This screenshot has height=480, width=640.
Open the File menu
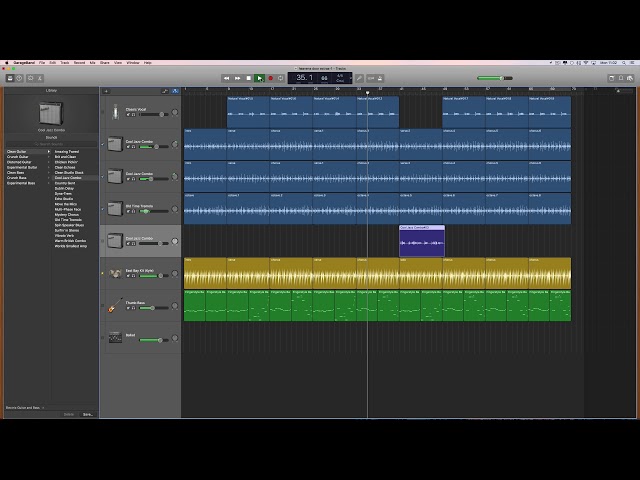point(42,63)
